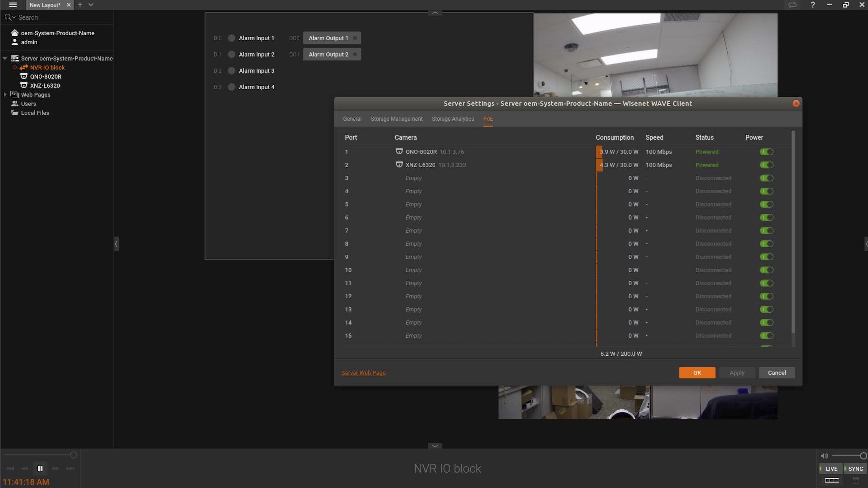
Task: Click the search magnifier filter dropdown
Action: pos(10,17)
